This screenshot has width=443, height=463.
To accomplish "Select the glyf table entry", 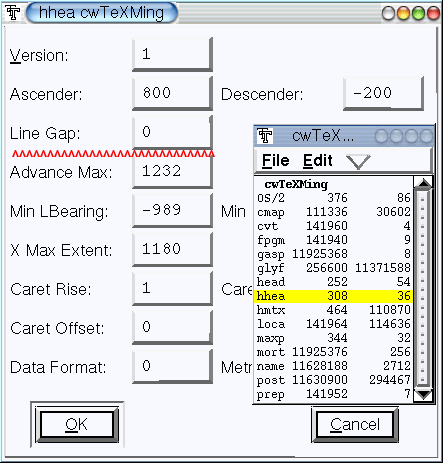I will (334, 268).
